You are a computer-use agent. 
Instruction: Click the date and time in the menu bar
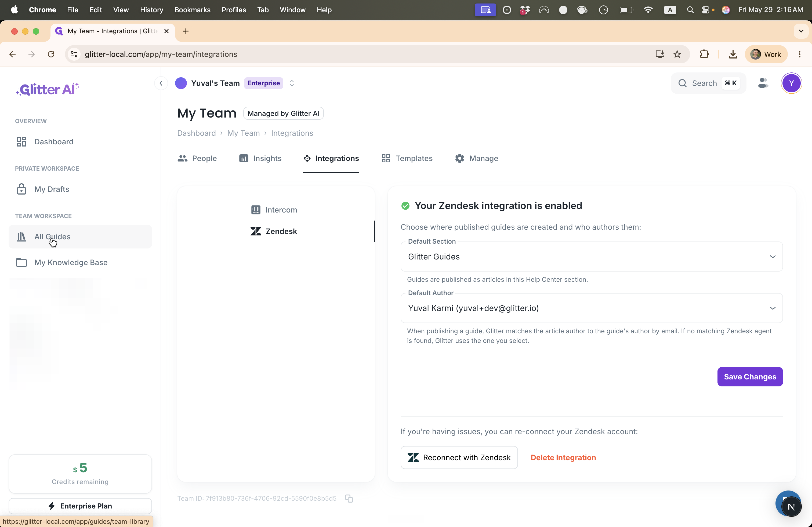tap(770, 10)
